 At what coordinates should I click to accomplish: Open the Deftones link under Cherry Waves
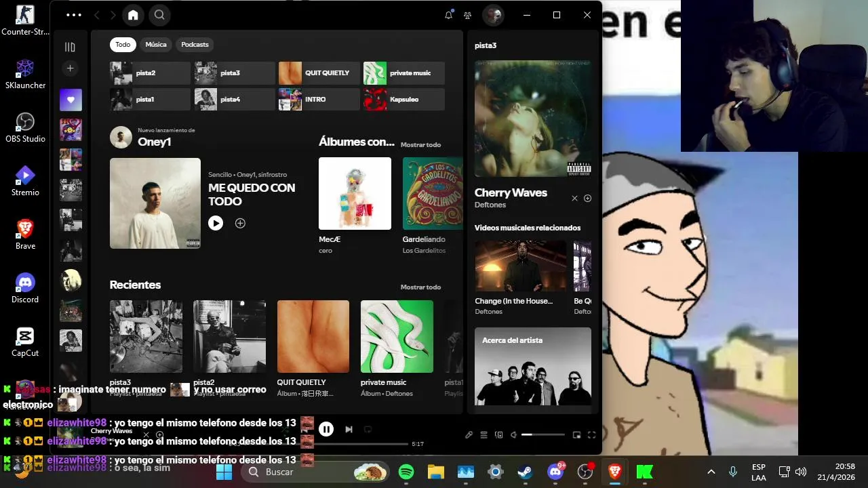point(490,205)
